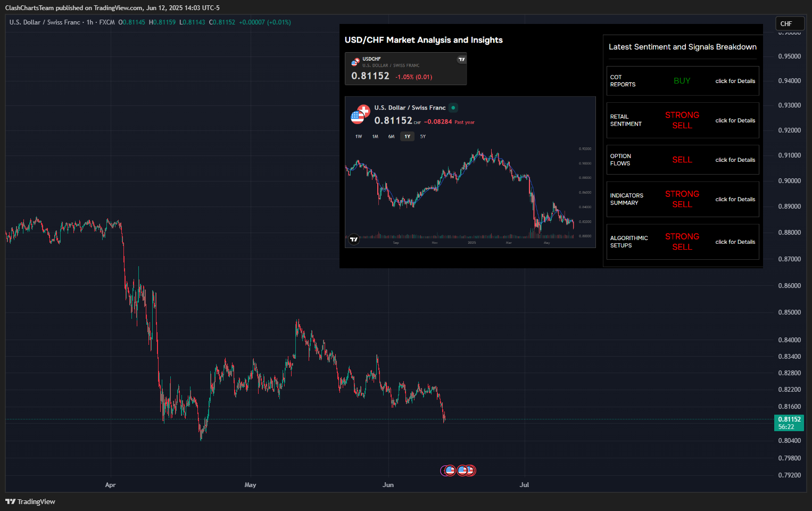Click small flag icon beside USDCHF ticker
812x511 pixels.
tap(355, 62)
